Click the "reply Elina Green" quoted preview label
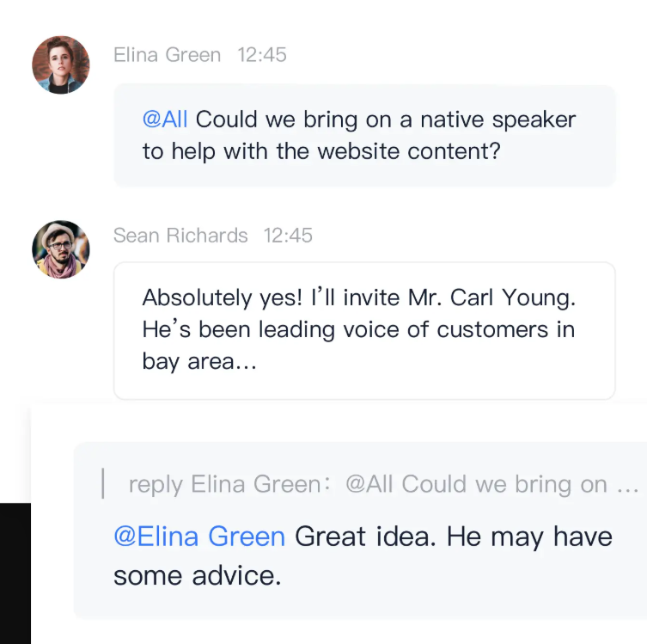This screenshot has height=644, width=647. (x=224, y=485)
